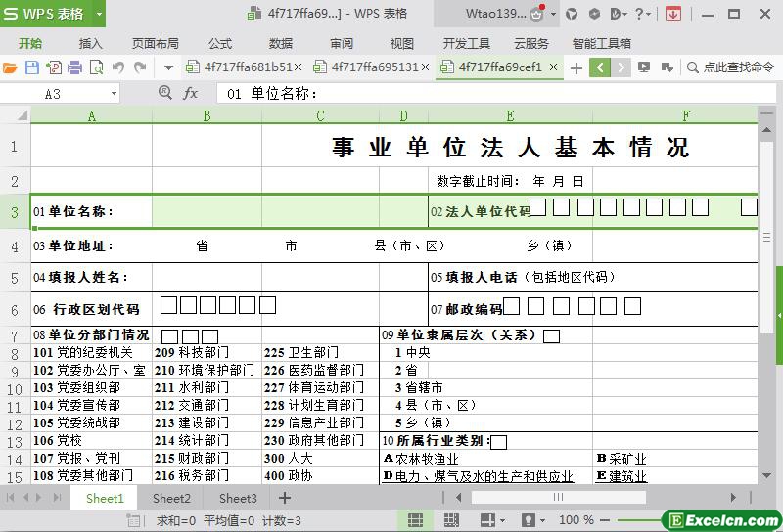783x532 pixels.
Task: Click first checkbox after 行政区划代码
Action: click(169, 306)
